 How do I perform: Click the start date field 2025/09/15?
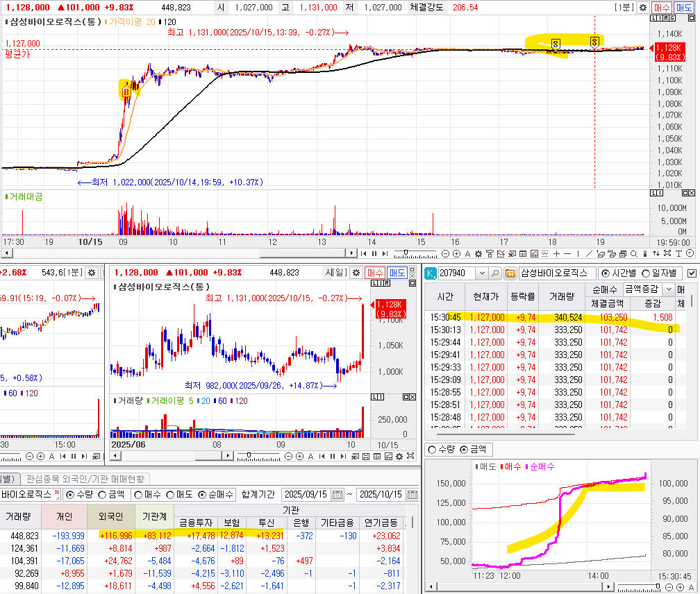306,495
